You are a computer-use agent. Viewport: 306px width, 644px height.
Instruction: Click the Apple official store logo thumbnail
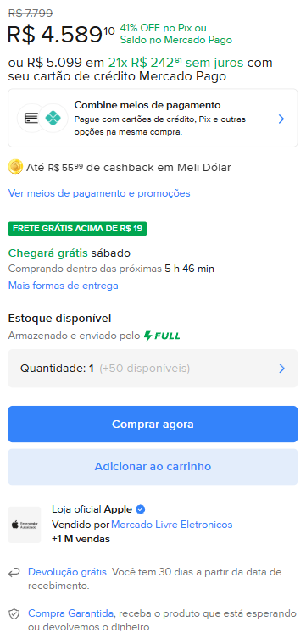tap(25, 525)
